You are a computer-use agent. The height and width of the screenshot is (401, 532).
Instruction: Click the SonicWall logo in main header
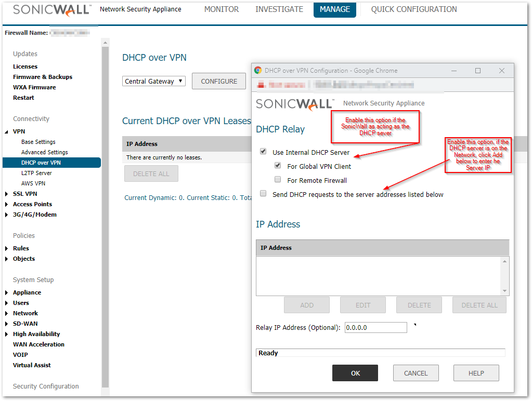tap(51, 10)
